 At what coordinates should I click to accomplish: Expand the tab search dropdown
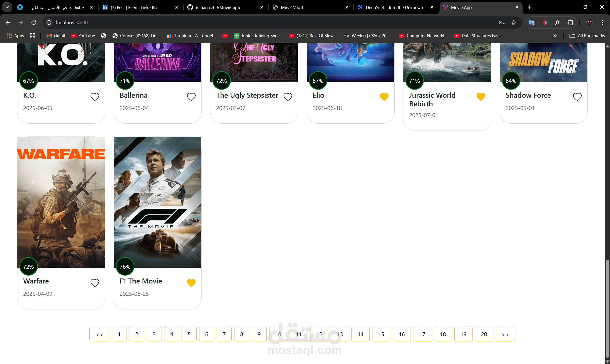click(x=7, y=7)
